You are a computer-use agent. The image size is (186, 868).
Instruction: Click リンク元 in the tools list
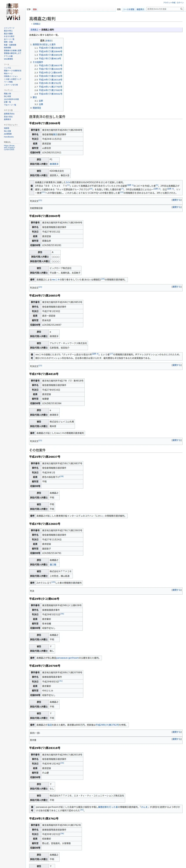7,68
